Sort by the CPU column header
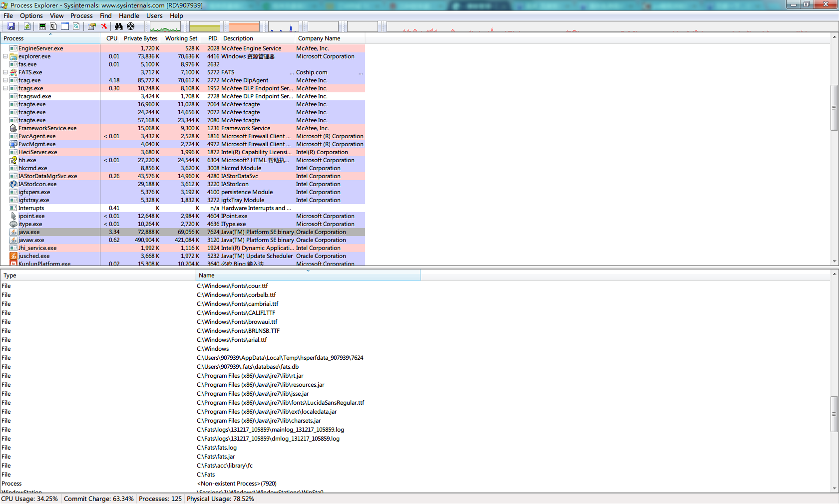 pyautogui.click(x=111, y=38)
